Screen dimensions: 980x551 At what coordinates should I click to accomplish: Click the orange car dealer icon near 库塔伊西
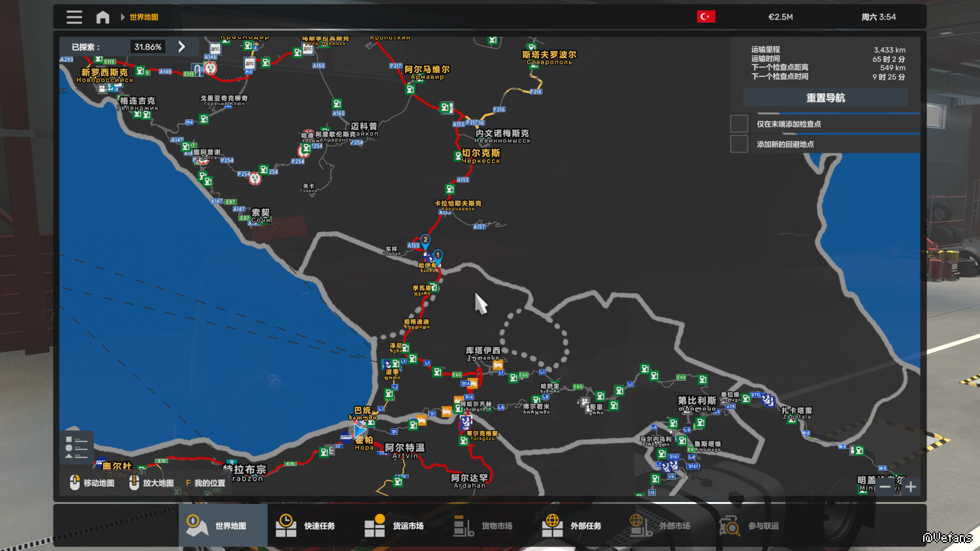point(498,366)
